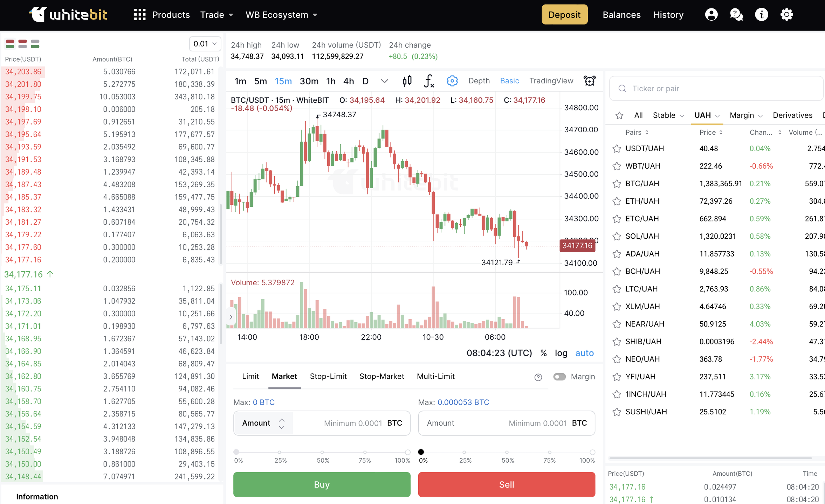
Task: Click the yellow Deposit button
Action: (564, 15)
